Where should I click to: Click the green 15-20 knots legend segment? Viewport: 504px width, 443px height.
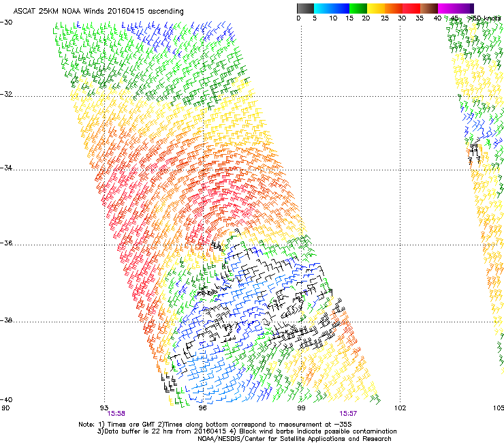tap(358, 8)
